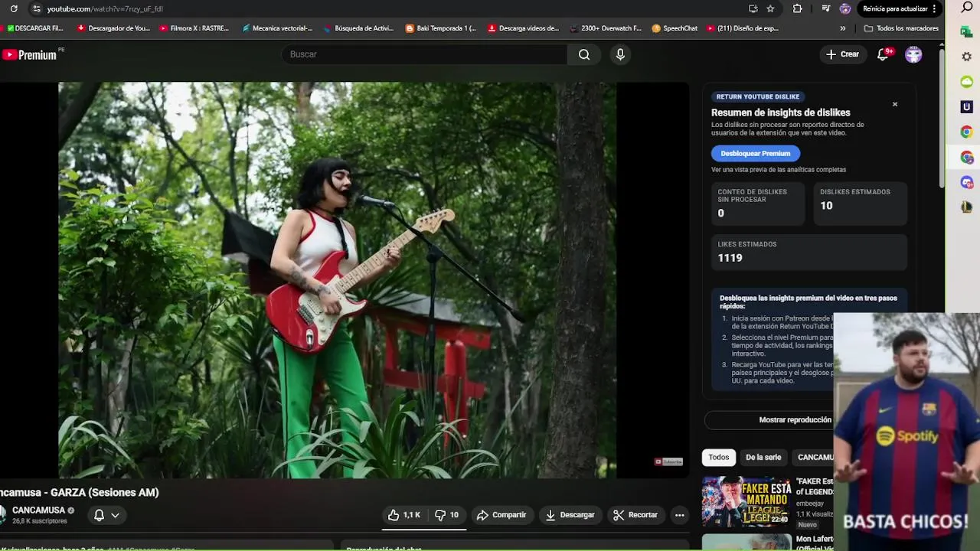The width and height of the screenshot is (980, 551).
Task: Open FAKER ESTÁ MATANDO video thumbnail
Action: tap(746, 501)
